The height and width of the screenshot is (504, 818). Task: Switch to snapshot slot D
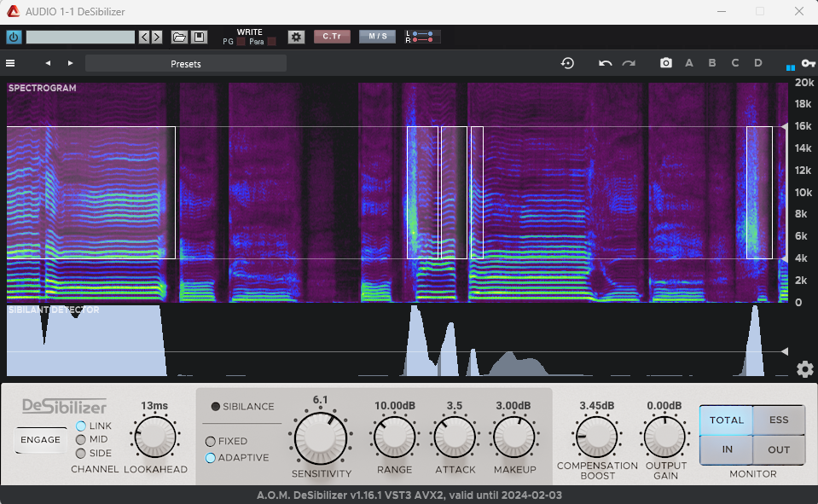pyautogui.click(x=758, y=63)
